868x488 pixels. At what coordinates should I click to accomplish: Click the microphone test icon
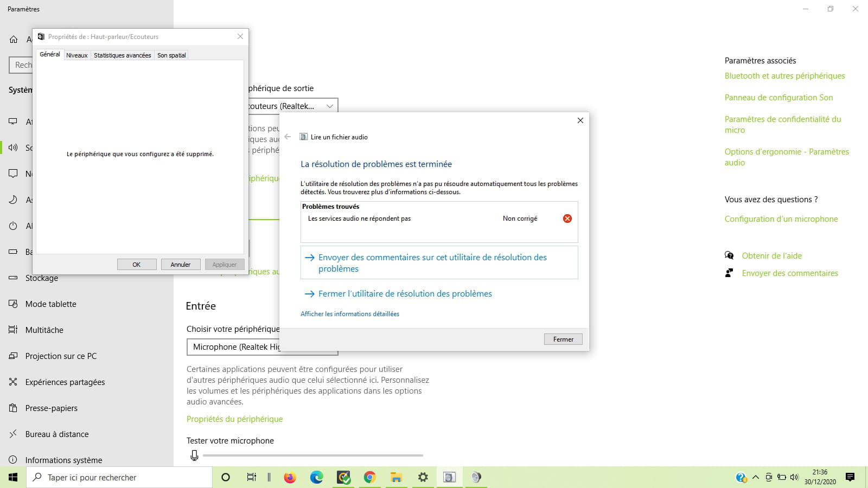coord(194,455)
